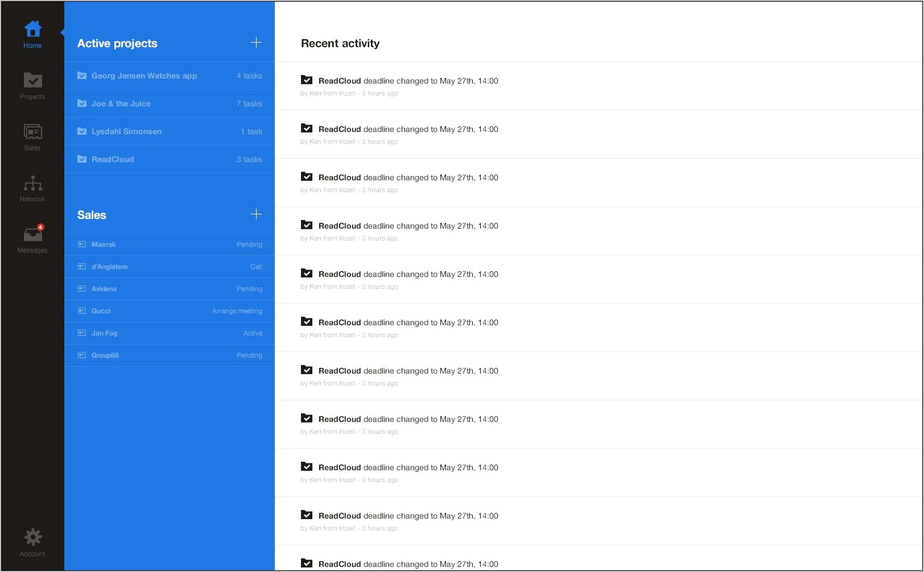Click 'Arrange meeting' status of Gucci
The width and height of the screenshot is (924, 572).
(237, 311)
